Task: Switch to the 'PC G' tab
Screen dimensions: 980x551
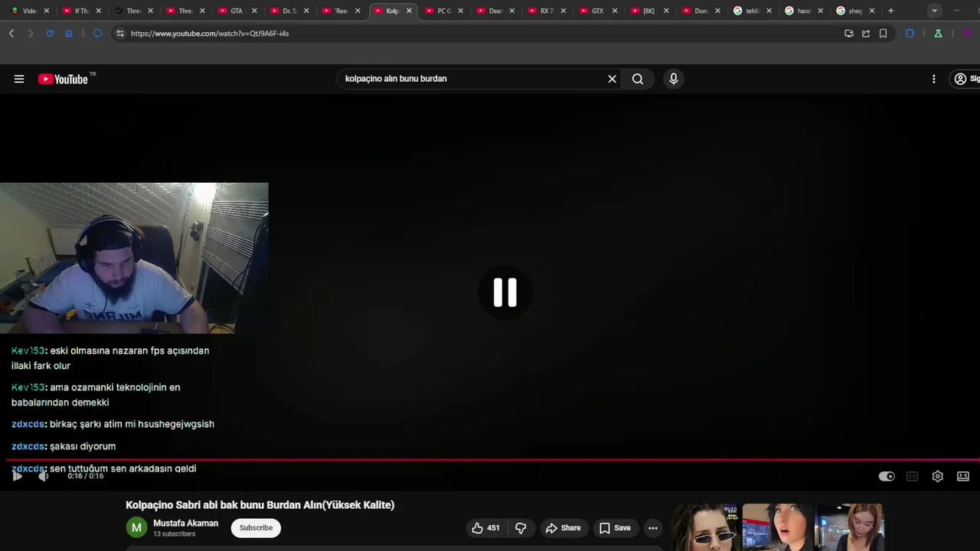Action: [x=443, y=11]
